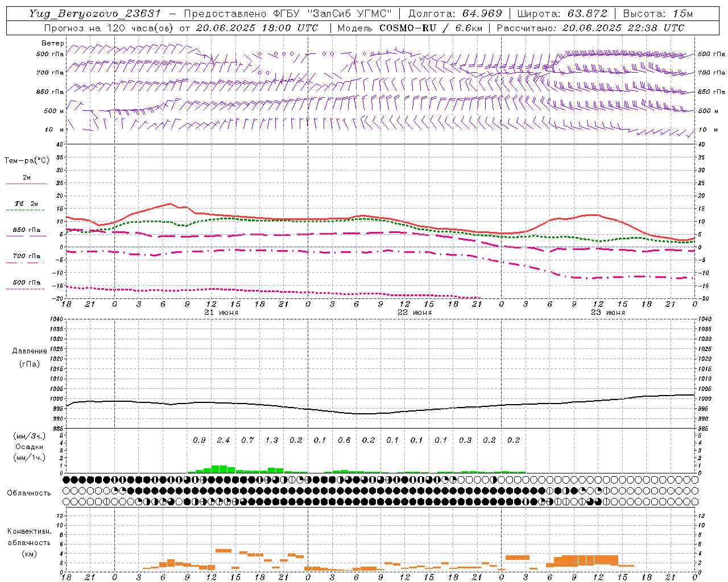Click the Прогноз на 120 часа(ов) forecast text
The image size is (728, 582).
110,27
